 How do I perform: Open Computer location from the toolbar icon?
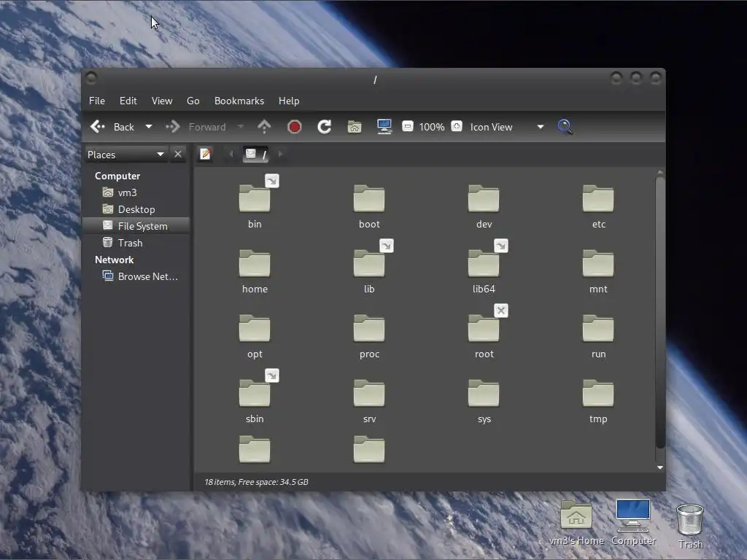(x=384, y=127)
